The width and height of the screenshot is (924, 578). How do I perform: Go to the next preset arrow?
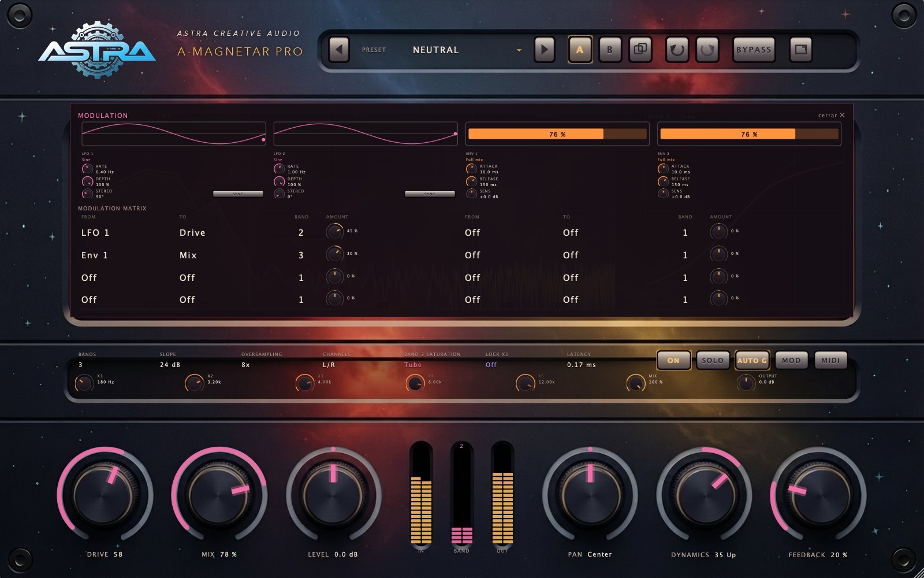pos(544,50)
